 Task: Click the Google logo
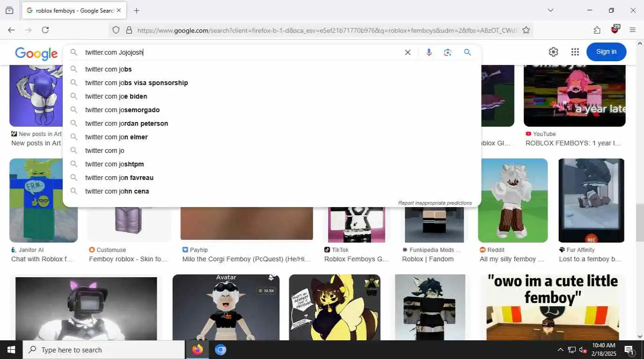tap(36, 53)
